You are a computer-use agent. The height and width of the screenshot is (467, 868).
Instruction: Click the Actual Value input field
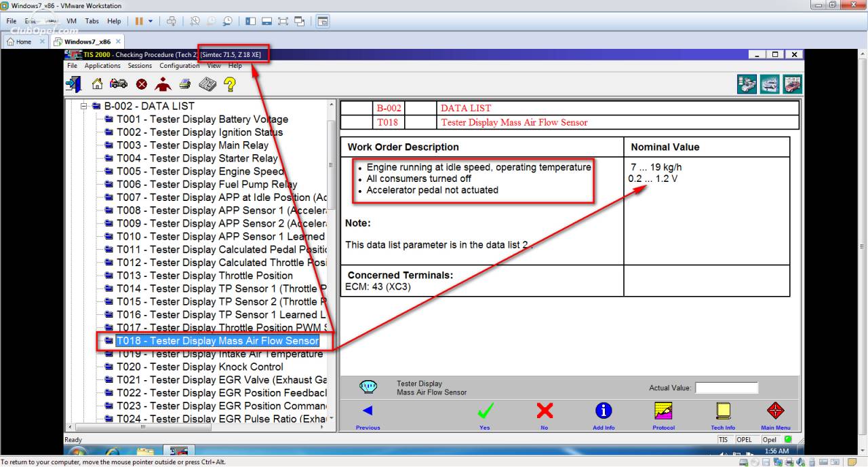(726, 388)
